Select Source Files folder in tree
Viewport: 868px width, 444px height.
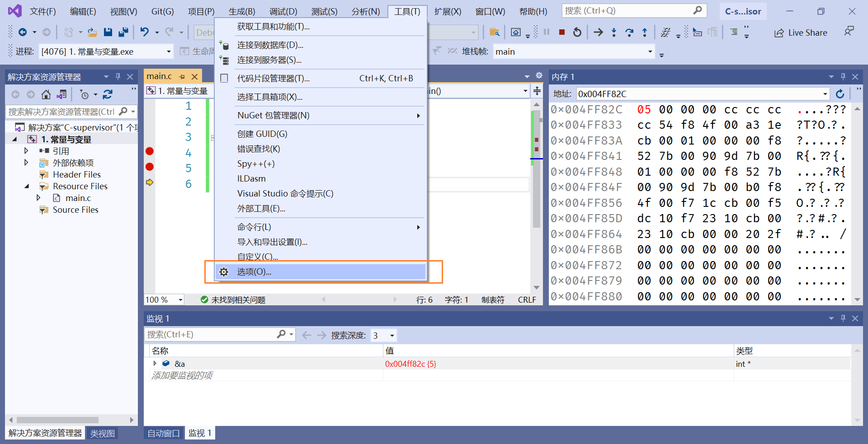click(x=75, y=210)
